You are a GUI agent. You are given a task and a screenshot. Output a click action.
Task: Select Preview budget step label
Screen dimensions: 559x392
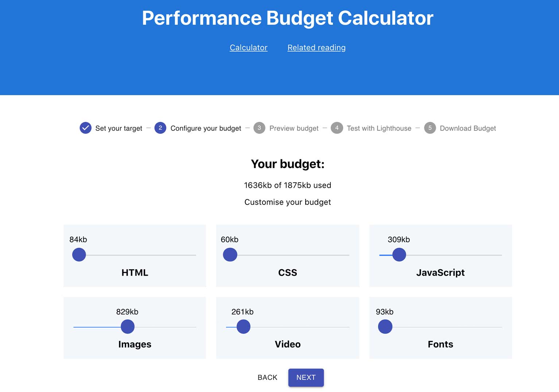294,128
